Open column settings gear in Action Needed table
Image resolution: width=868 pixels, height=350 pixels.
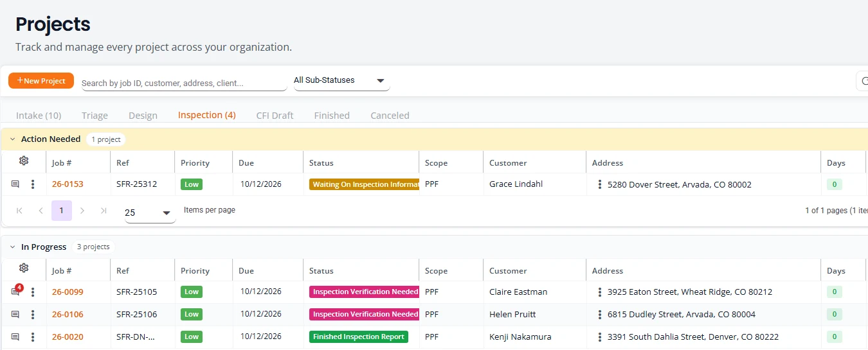[24, 161]
